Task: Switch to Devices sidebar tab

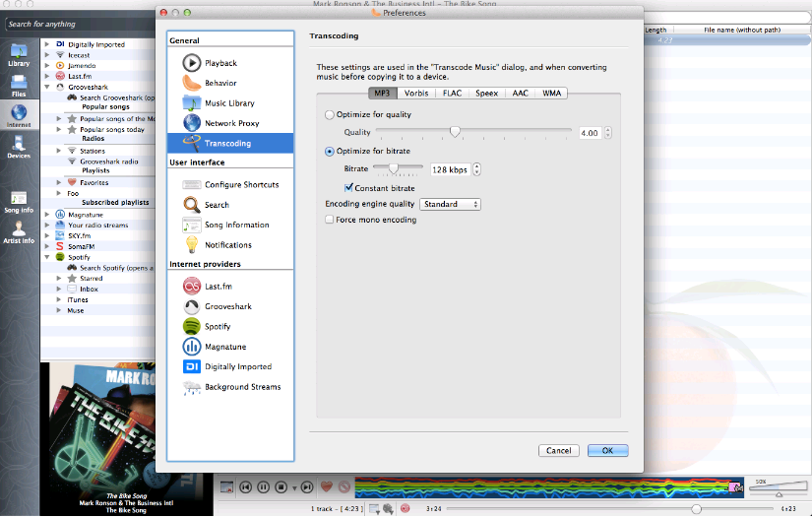Action: tap(19, 146)
